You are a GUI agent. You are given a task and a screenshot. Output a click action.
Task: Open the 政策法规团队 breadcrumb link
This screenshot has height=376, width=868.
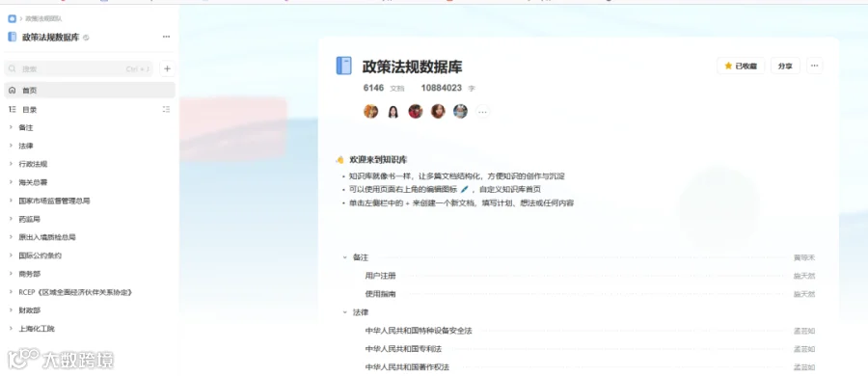(43, 19)
